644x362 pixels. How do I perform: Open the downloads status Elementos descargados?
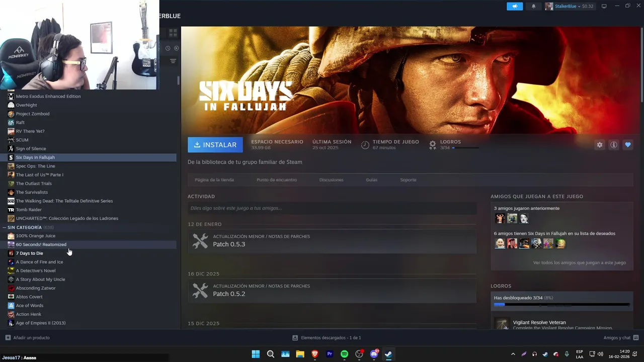(x=327, y=338)
